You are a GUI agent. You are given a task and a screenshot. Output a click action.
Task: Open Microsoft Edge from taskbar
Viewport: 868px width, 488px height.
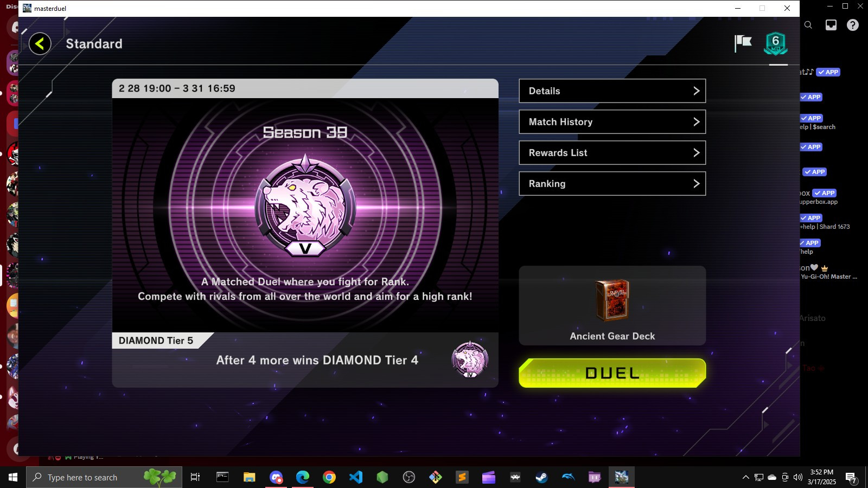tap(302, 477)
